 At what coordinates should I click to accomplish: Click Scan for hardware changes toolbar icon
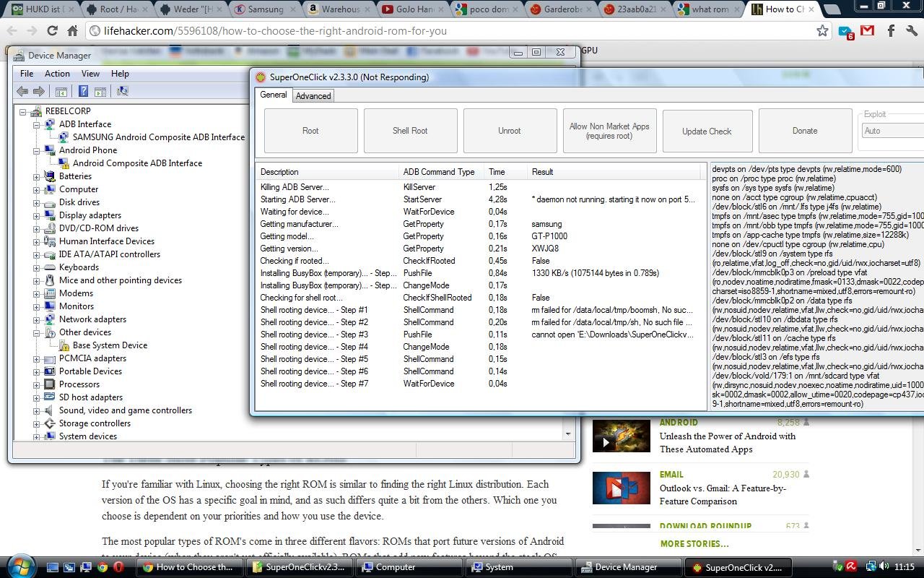click(x=122, y=91)
